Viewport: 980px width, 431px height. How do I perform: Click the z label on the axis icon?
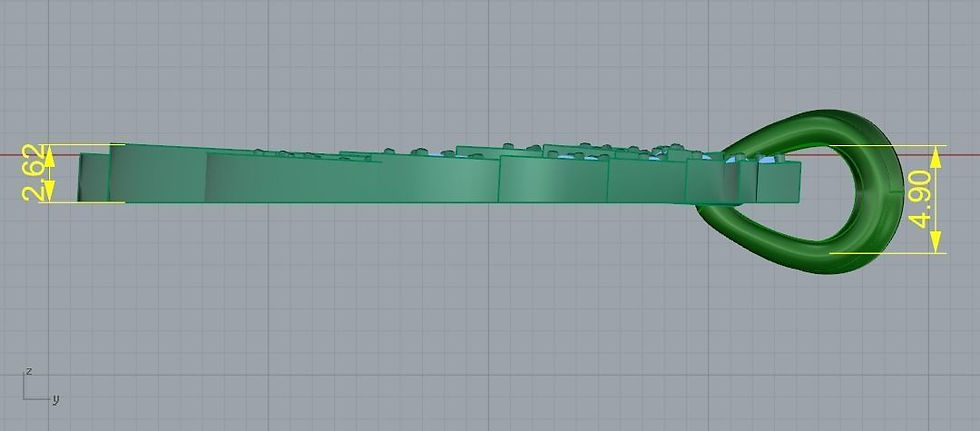[28, 371]
